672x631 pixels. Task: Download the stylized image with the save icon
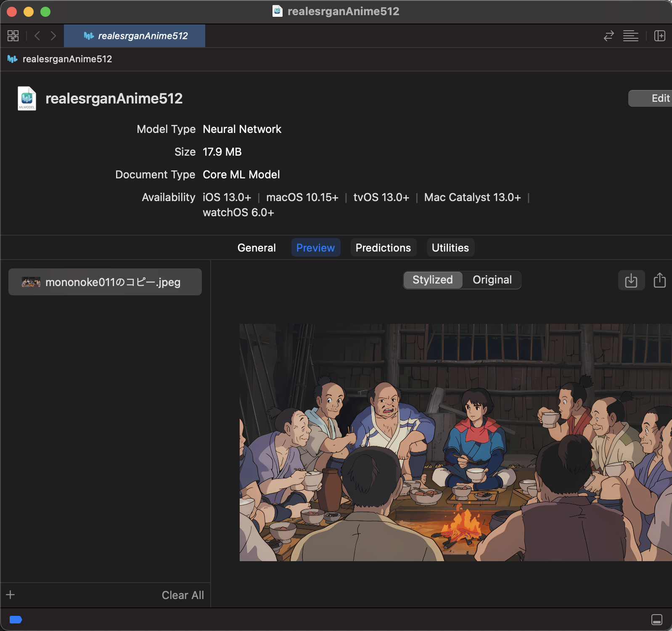tap(631, 280)
